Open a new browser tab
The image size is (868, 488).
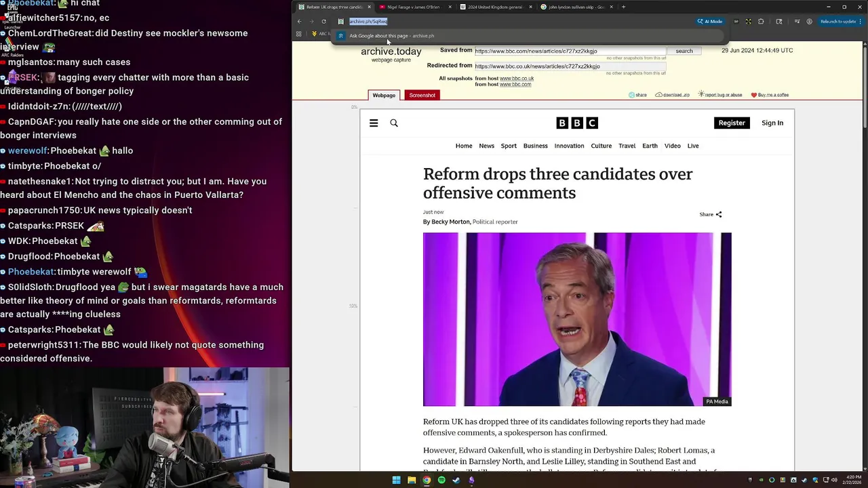(624, 7)
